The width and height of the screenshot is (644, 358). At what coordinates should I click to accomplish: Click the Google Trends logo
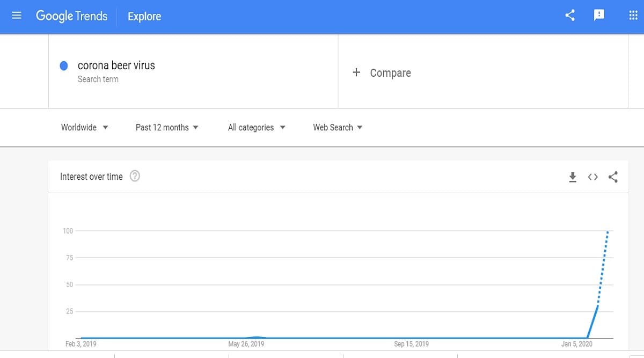(72, 16)
